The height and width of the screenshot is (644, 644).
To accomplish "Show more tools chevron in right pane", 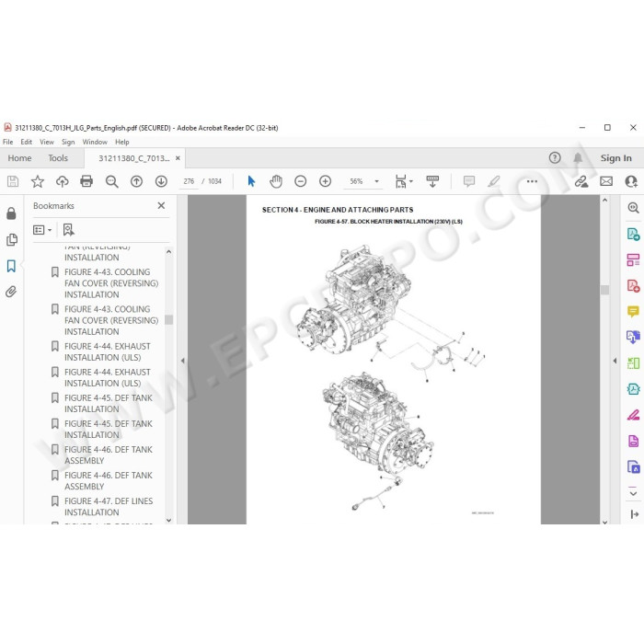I will point(633,493).
